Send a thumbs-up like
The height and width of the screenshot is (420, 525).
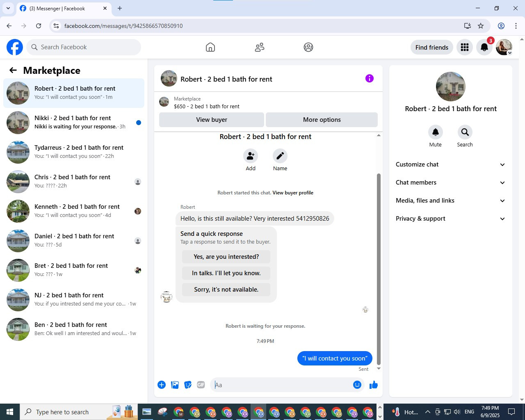[374, 385]
